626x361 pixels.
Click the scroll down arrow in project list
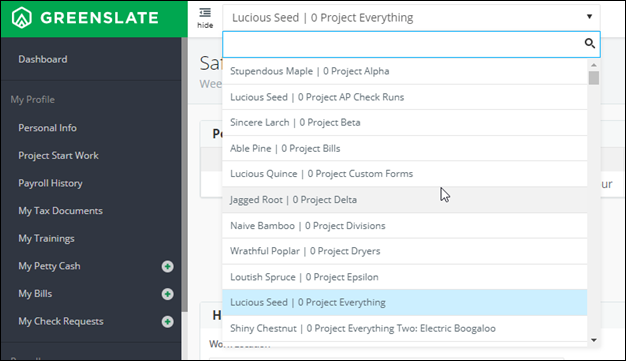[x=594, y=340]
